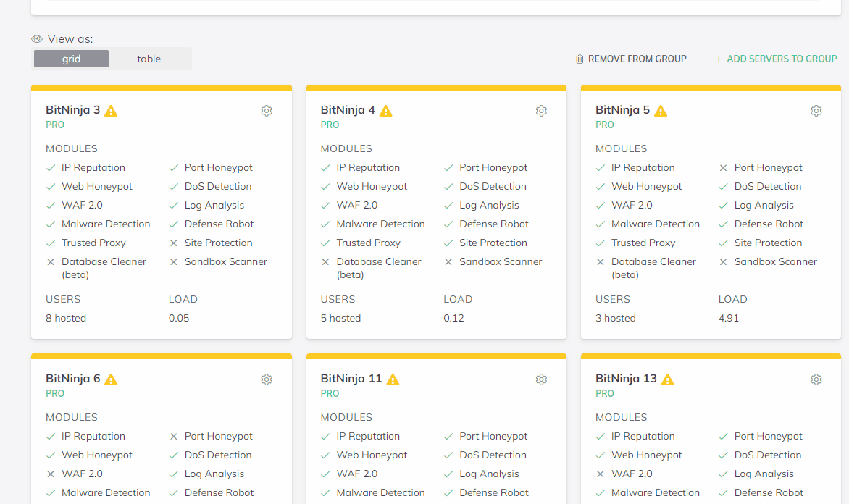Open the BitNinja 11 server title

(351, 379)
